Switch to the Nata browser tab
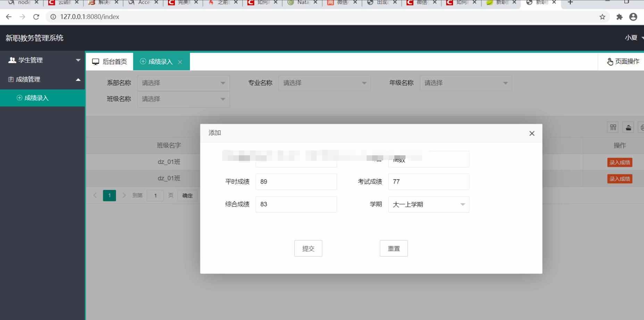644x320 pixels. pos(303,2)
